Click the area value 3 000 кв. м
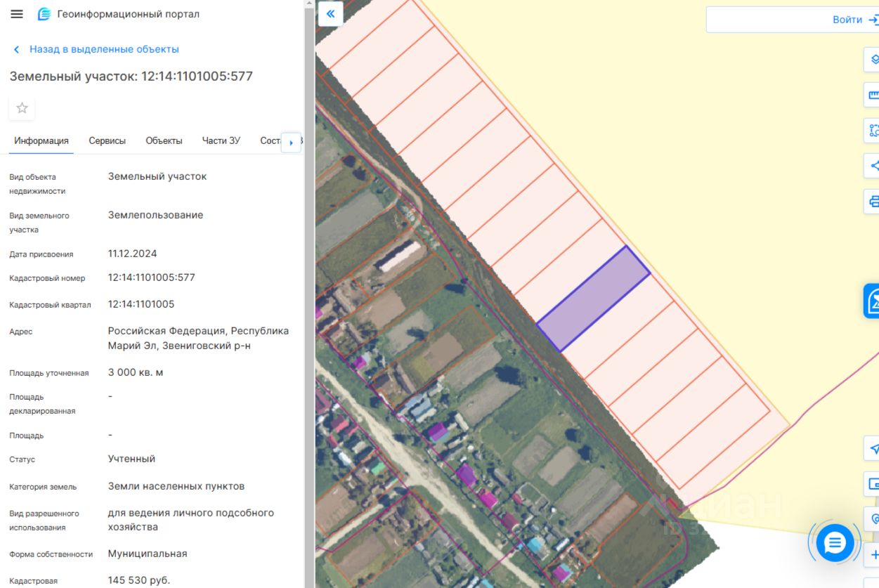 (136, 372)
